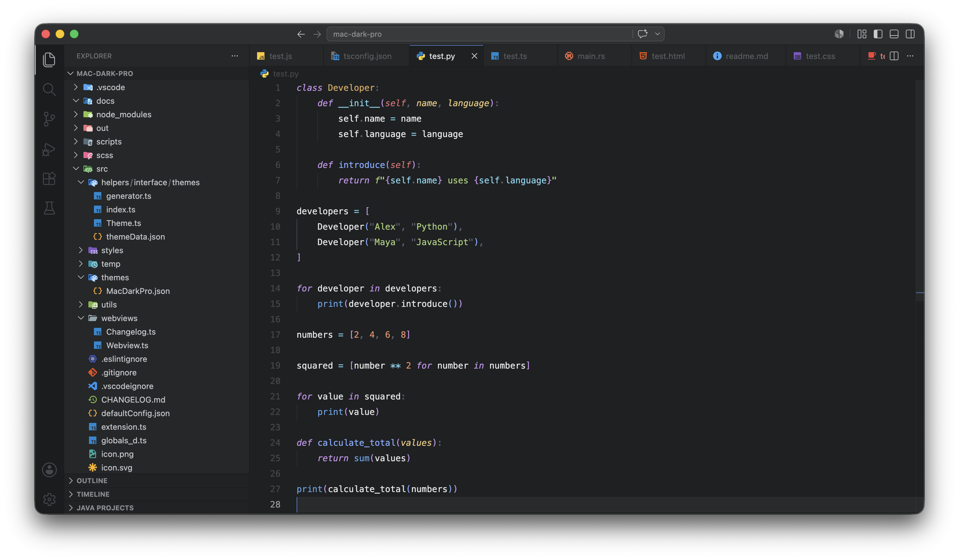Open Customize Layout icon
The width and height of the screenshot is (959, 560).
(x=862, y=34)
